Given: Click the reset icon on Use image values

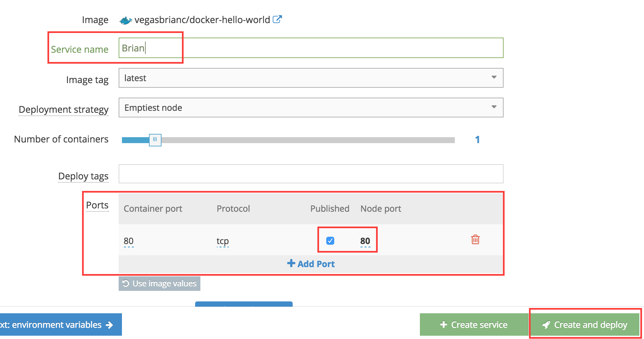Looking at the screenshot, I should [126, 283].
